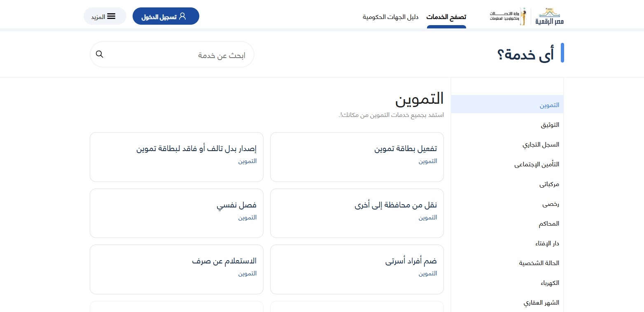
Task: Select التأمين الإجتماعى in the sidebar
Action: pos(507,164)
